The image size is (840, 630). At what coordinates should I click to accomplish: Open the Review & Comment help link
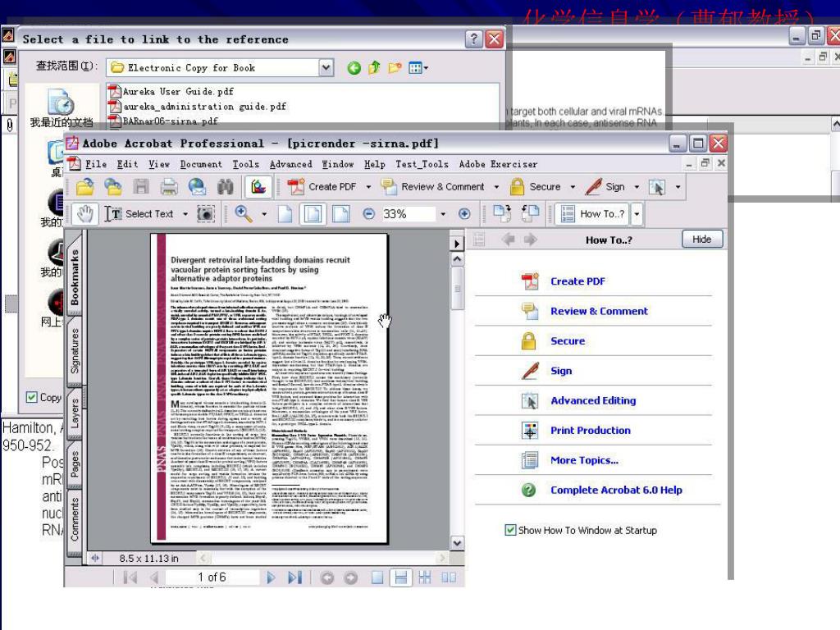(599, 311)
